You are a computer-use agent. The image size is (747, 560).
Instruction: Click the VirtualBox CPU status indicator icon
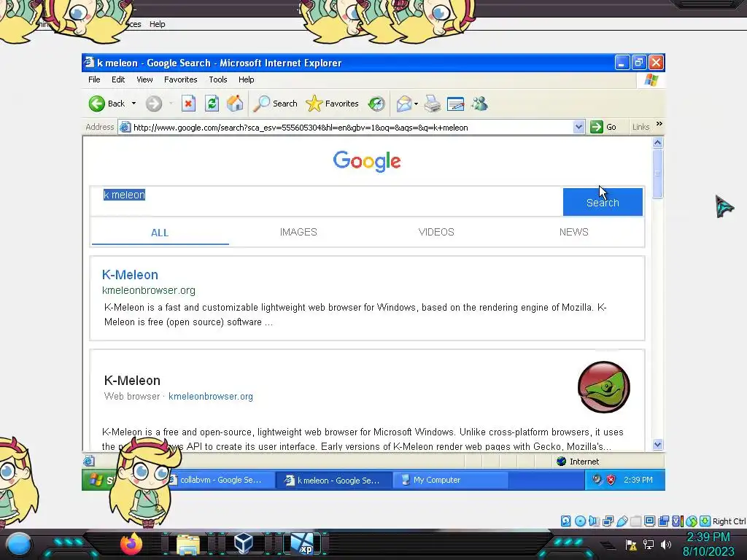coord(678,521)
